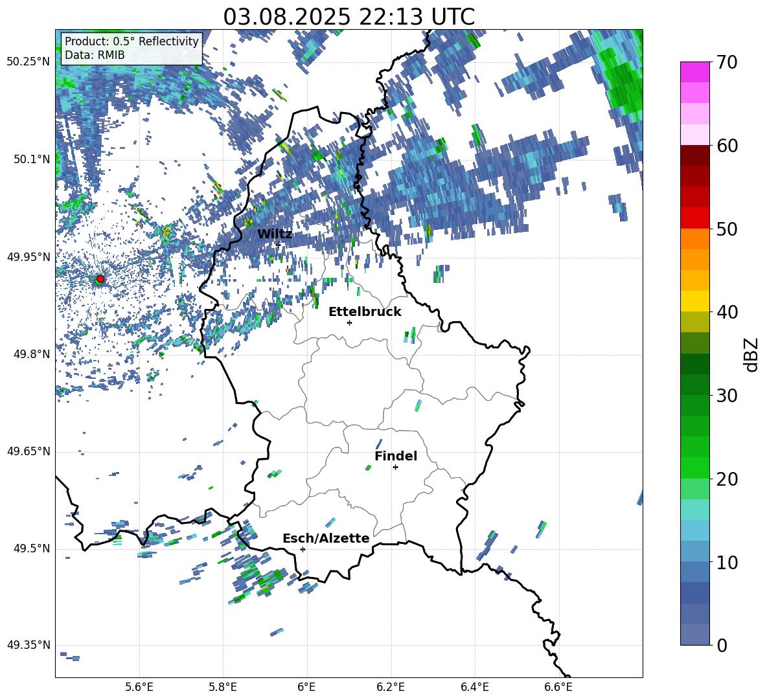Select the Esch/Alzette city label

point(326,539)
